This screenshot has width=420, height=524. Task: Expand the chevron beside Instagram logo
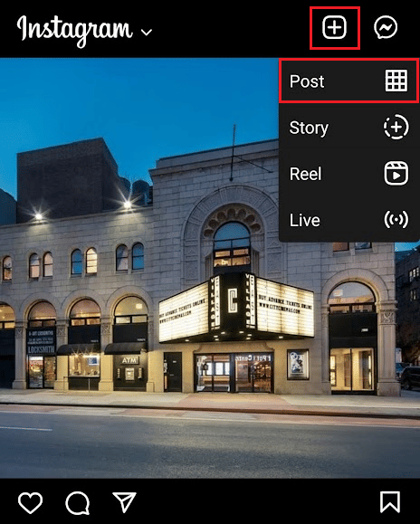147,32
